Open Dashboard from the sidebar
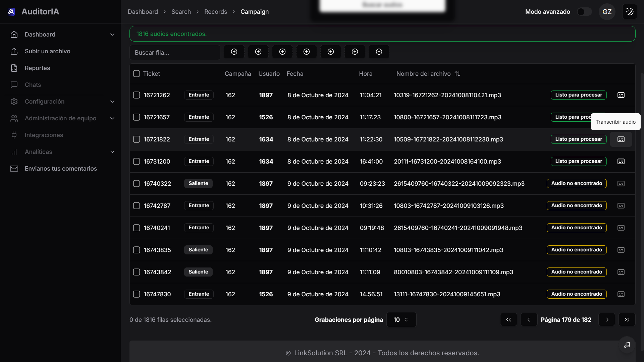Image resolution: width=644 pixels, height=362 pixels. click(x=40, y=35)
